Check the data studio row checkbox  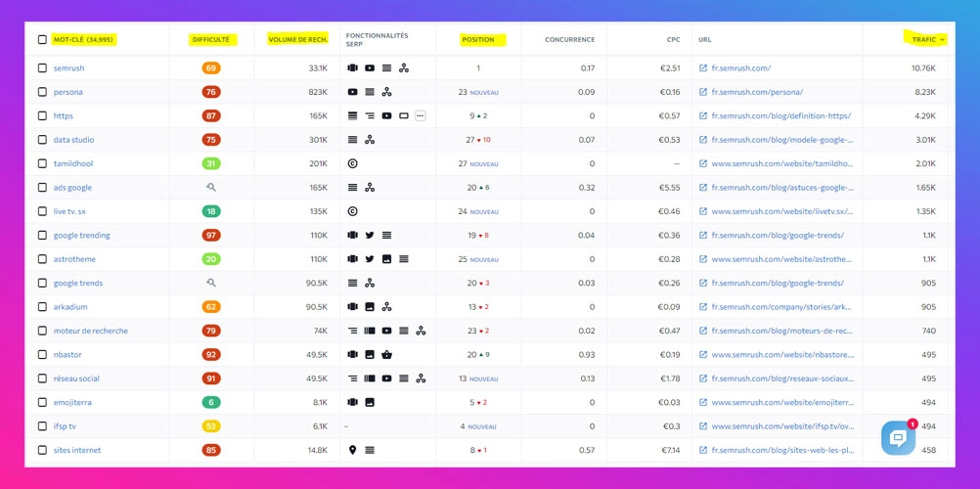tap(42, 140)
